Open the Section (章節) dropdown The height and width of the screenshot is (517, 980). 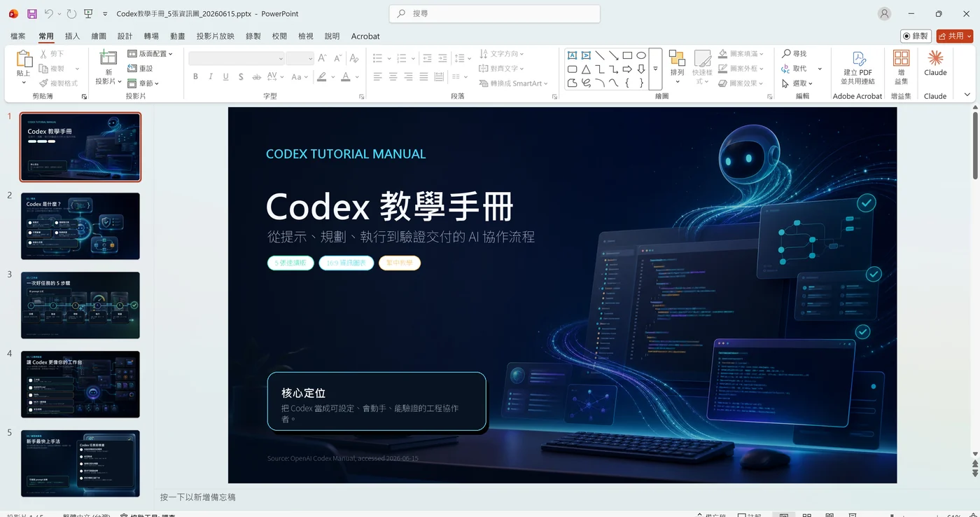click(x=143, y=83)
